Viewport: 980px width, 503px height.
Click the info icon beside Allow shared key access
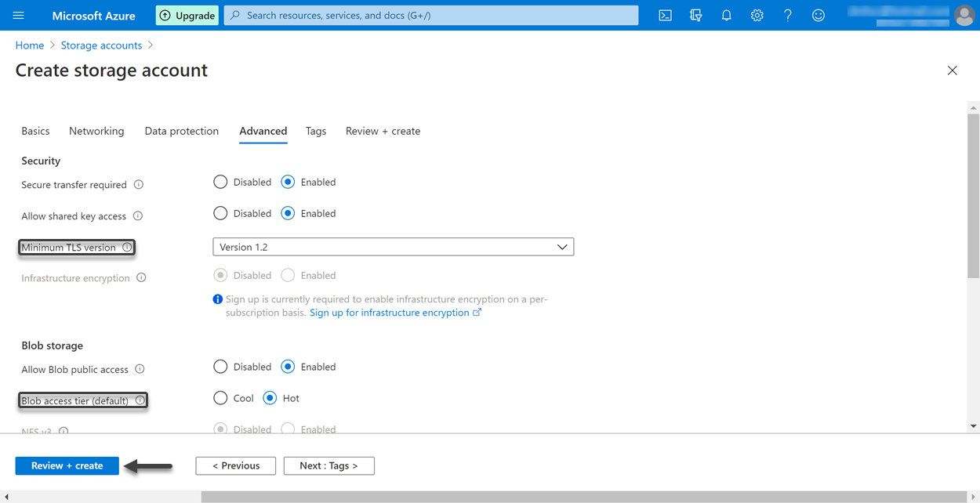pos(138,216)
